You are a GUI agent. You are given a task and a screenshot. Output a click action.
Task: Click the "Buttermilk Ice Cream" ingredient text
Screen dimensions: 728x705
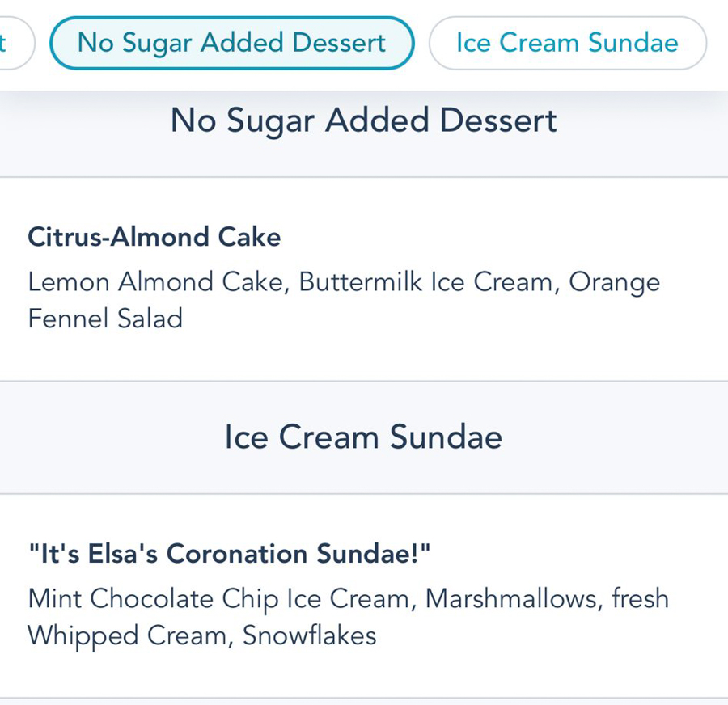click(x=428, y=282)
